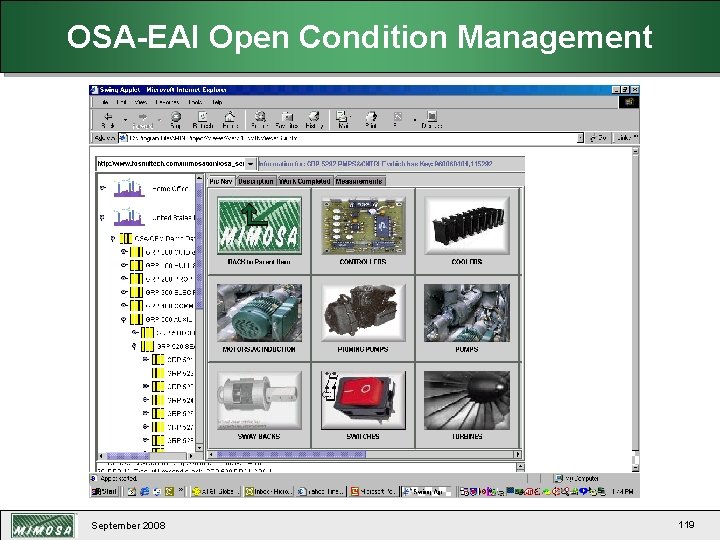Image resolution: width=720 pixels, height=540 pixels.
Task: Select the SWAY BACKS thumbnail
Action: 259,400
